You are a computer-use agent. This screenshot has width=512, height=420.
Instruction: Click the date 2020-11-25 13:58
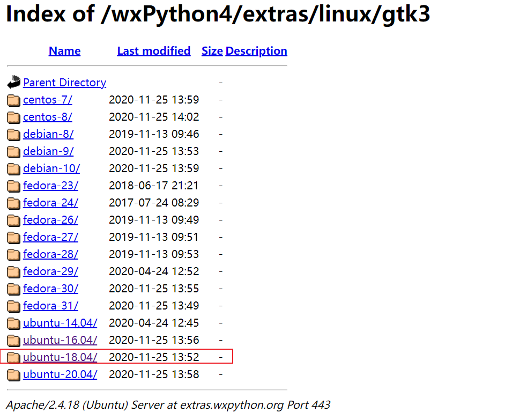(154, 374)
